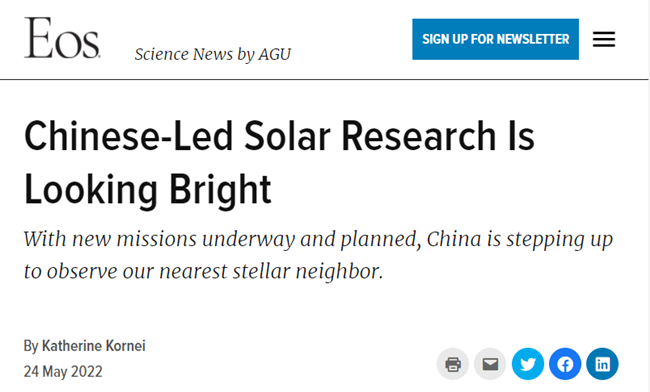Image resolution: width=650 pixels, height=392 pixels.
Task: Go to homepage via the Eos logo
Action: tap(62, 38)
